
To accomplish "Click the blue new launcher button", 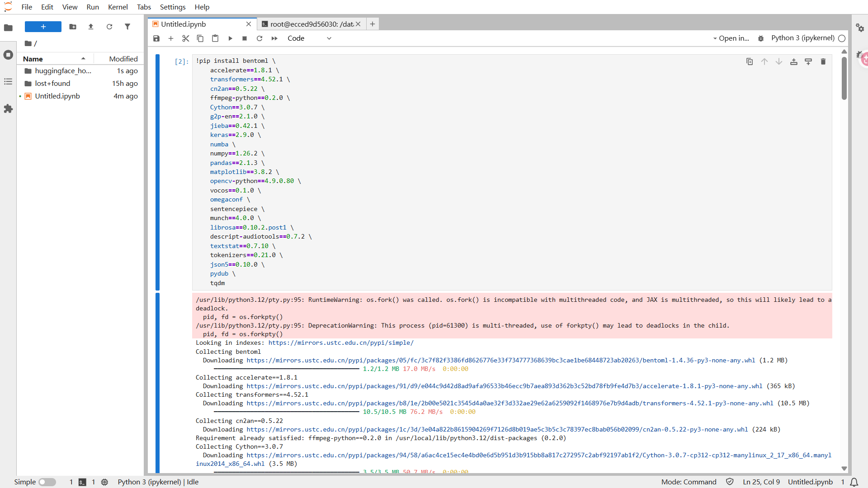I will 43,27.
